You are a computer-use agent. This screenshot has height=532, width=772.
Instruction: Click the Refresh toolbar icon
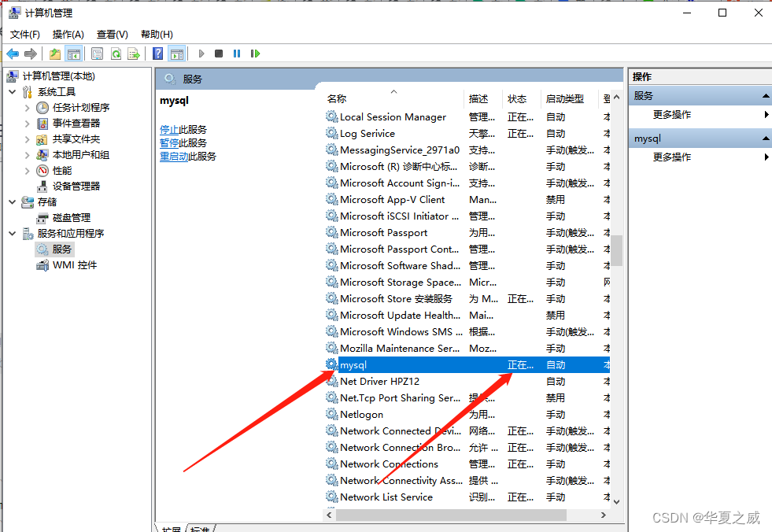point(116,54)
